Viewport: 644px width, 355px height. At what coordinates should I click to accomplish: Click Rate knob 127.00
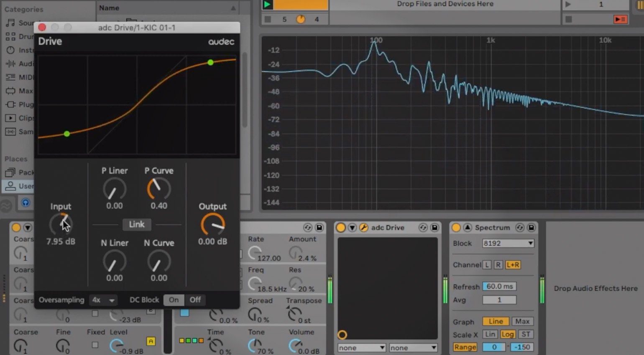coord(254,252)
